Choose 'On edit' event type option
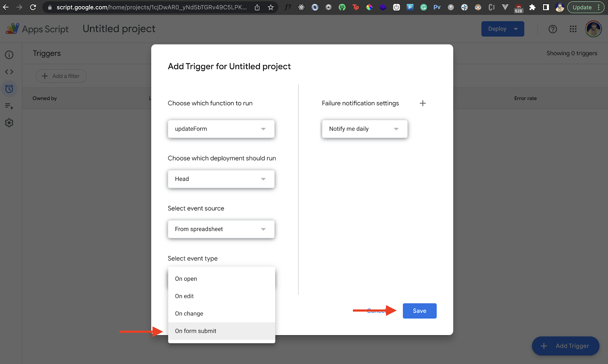Screen dimensions: 608x364 [222, 296]
